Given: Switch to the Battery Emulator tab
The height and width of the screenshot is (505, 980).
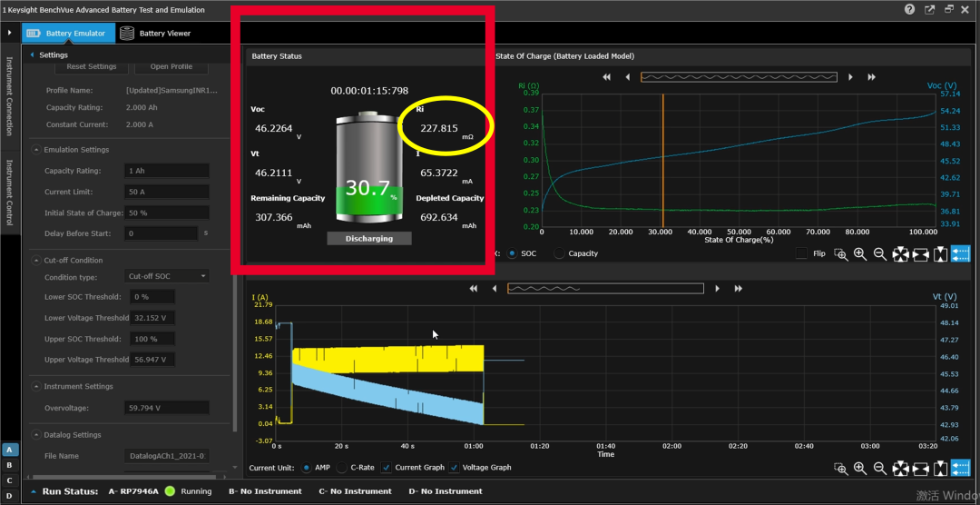Looking at the screenshot, I should tap(69, 34).
